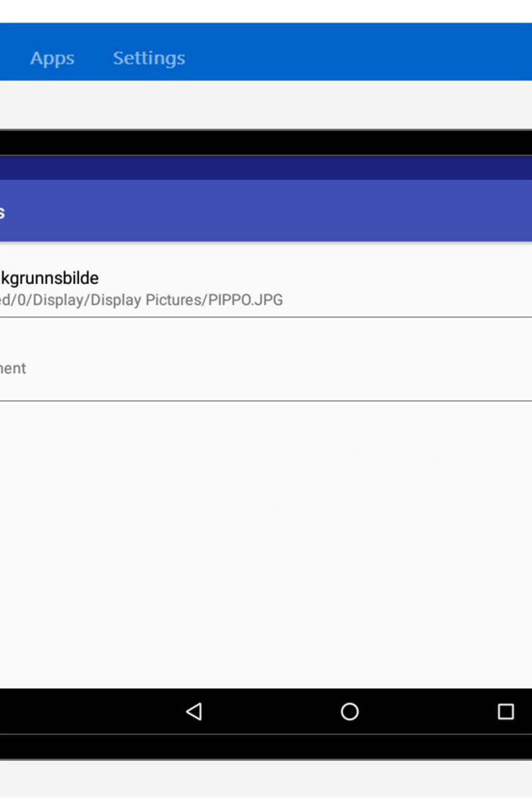Select the PIPPO.JPG file path text
Viewport: 532px width, 798px height.
[142, 300]
